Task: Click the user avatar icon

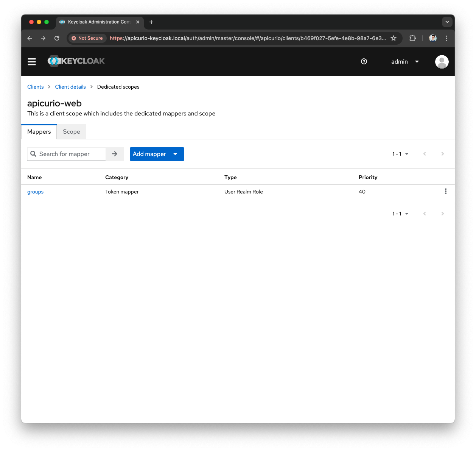Action: click(x=442, y=61)
